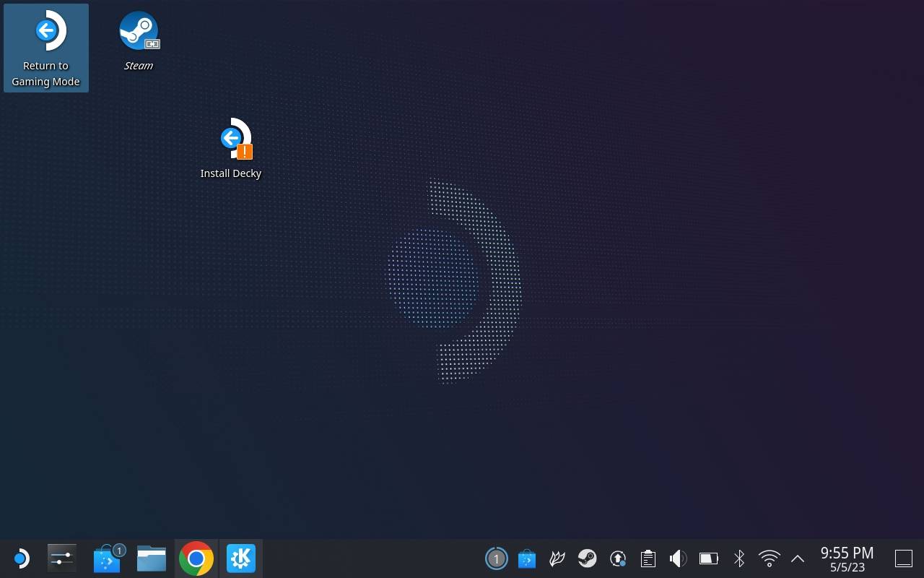Show battery and power status

tap(709, 558)
